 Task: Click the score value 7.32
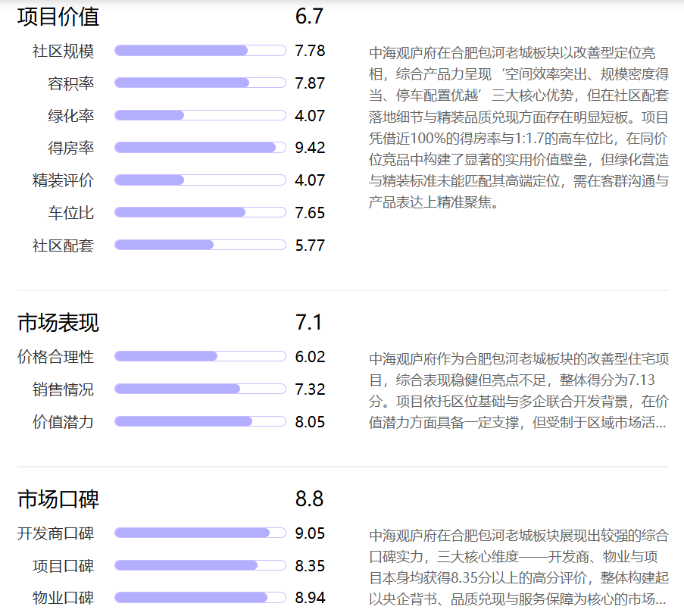pyautogui.click(x=310, y=389)
